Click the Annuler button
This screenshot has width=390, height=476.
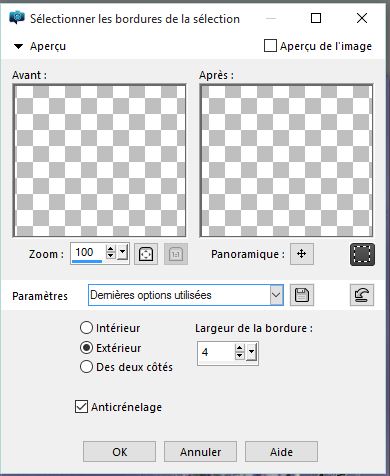tap(200, 452)
